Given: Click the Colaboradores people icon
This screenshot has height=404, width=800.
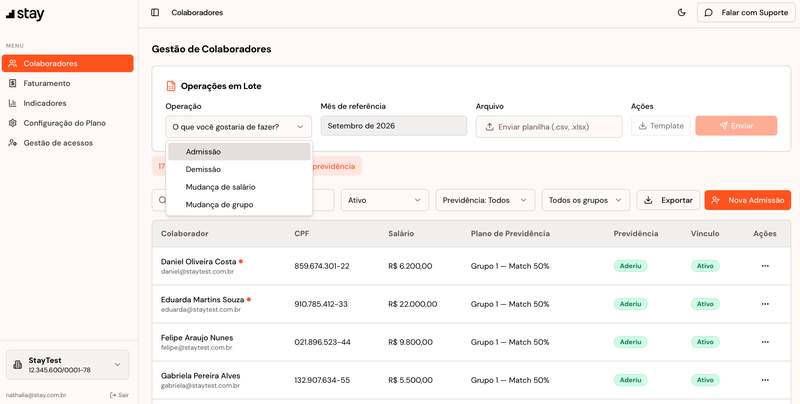Looking at the screenshot, I should tap(13, 63).
